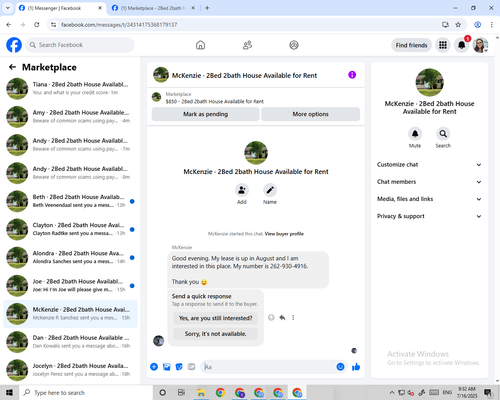Click the Mark as pending button

tap(205, 114)
